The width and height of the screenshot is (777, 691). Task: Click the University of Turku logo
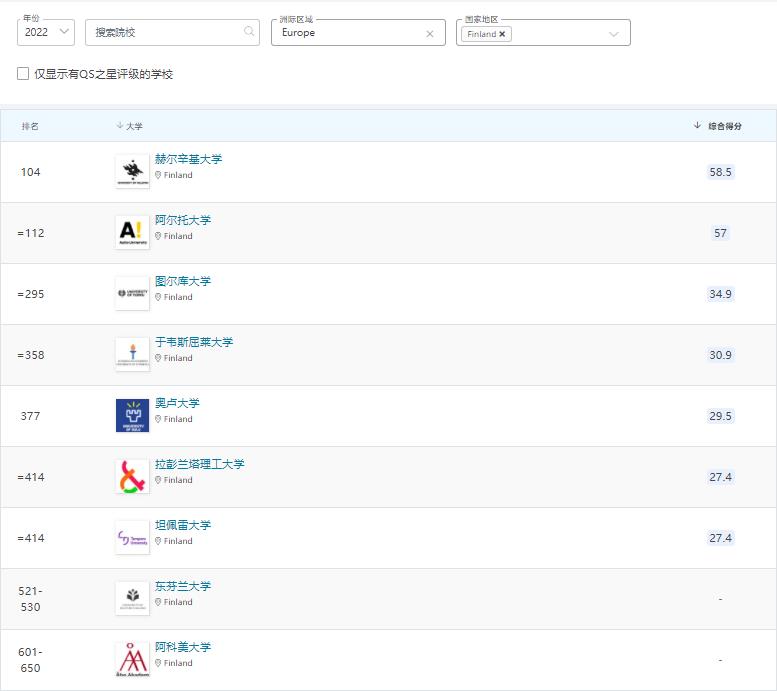click(x=132, y=294)
